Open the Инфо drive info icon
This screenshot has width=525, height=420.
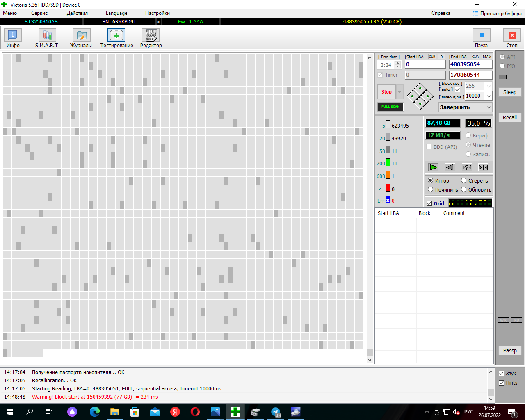pos(13,35)
